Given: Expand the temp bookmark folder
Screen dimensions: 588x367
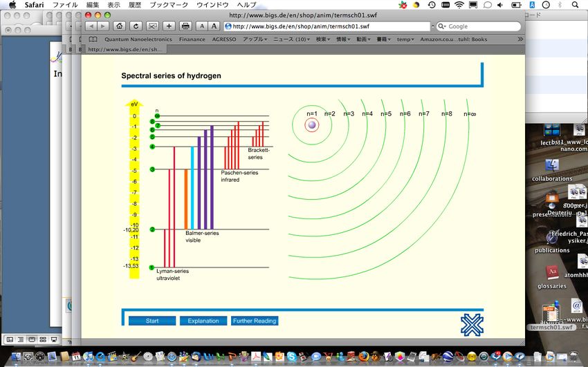Looking at the screenshot, I should click(405, 39).
